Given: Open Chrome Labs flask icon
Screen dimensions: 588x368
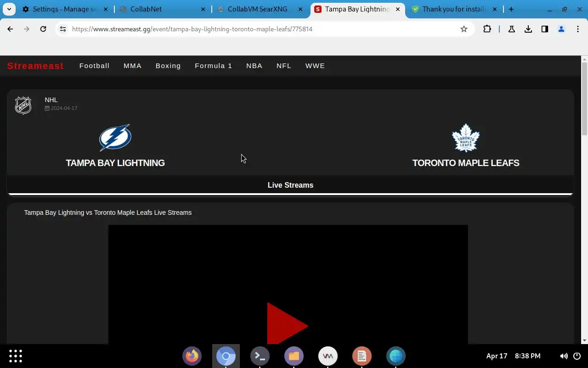Looking at the screenshot, I should point(511,29).
